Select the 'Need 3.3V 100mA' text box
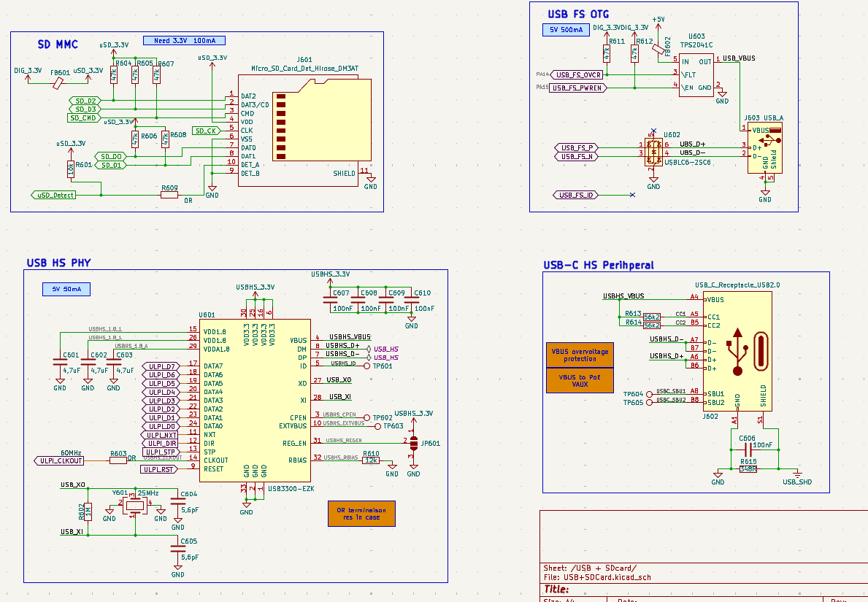This screenshot has width=868, height=602. [x=184, y=40]
